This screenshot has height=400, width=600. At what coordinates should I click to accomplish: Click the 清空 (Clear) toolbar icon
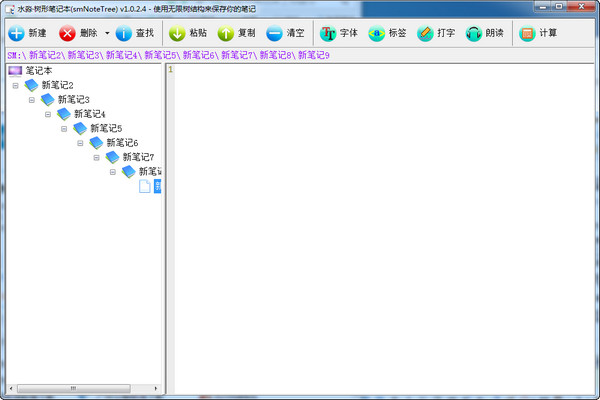tap(274, 33)
